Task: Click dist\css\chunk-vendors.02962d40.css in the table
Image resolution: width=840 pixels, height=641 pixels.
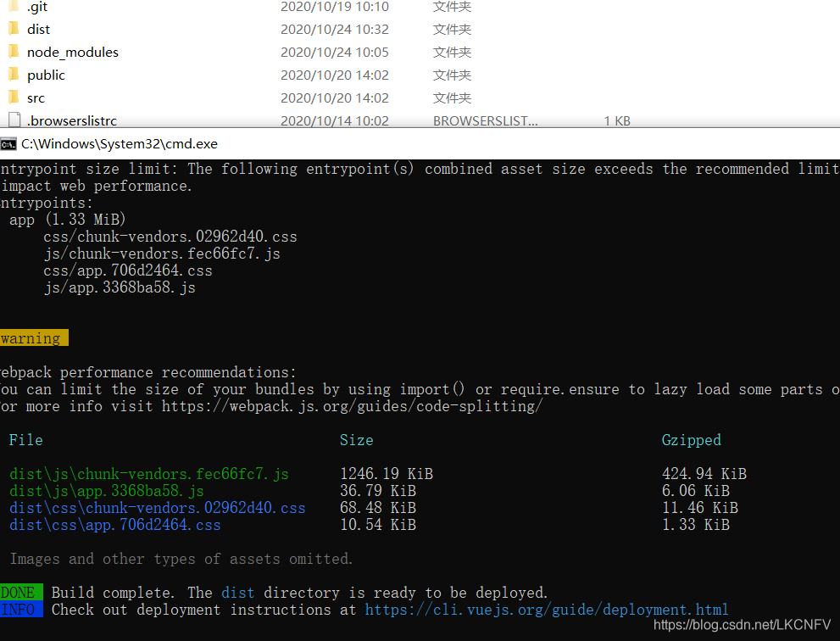Action: tap(158, 508)
